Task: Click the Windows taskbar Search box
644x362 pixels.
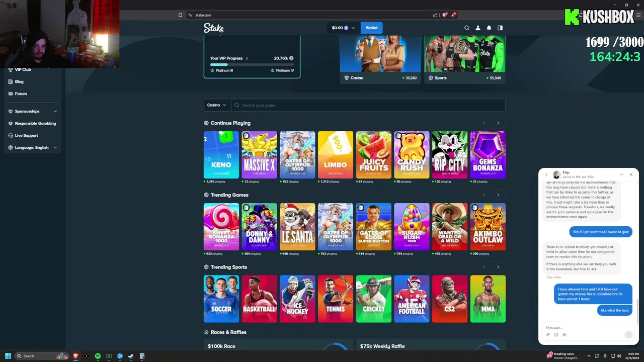Action: click(x=42, y=356)
